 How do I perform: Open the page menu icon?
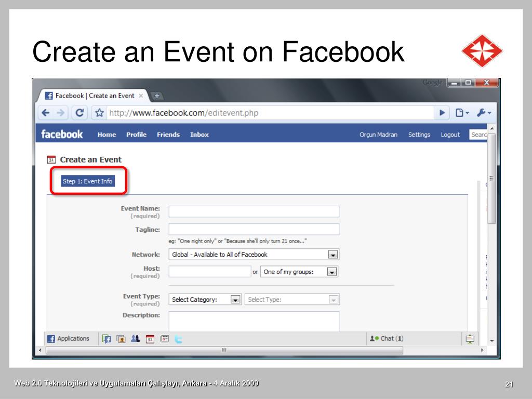click(462, 113)
